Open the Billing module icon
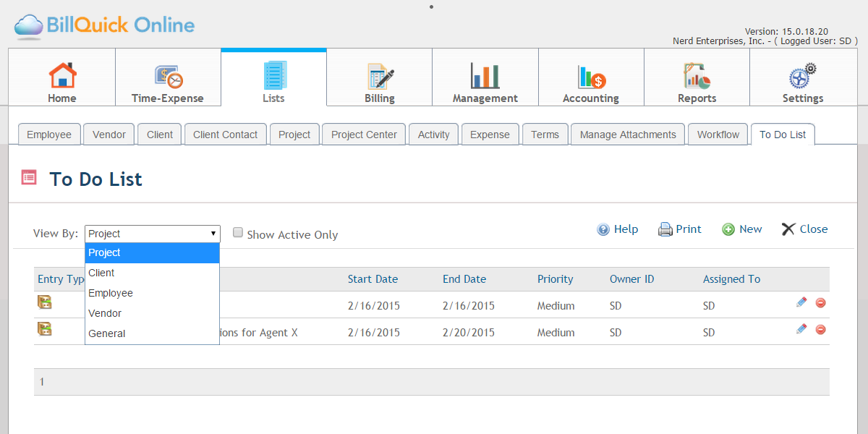 380,76
